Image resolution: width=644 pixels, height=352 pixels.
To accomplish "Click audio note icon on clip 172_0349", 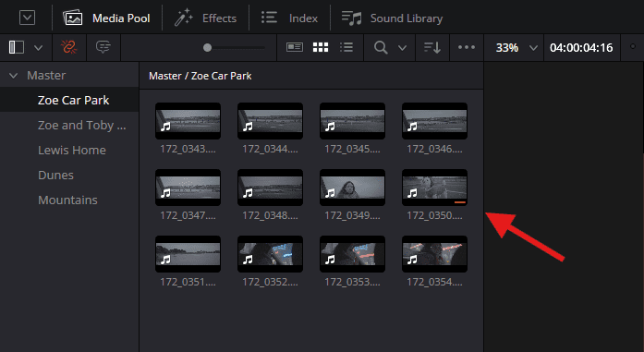I will coord(330,193).
